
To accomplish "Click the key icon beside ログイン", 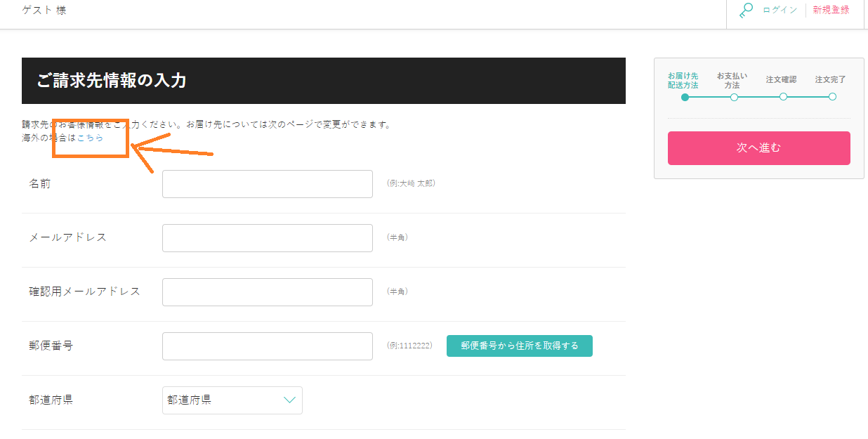I will coord(746,11).
